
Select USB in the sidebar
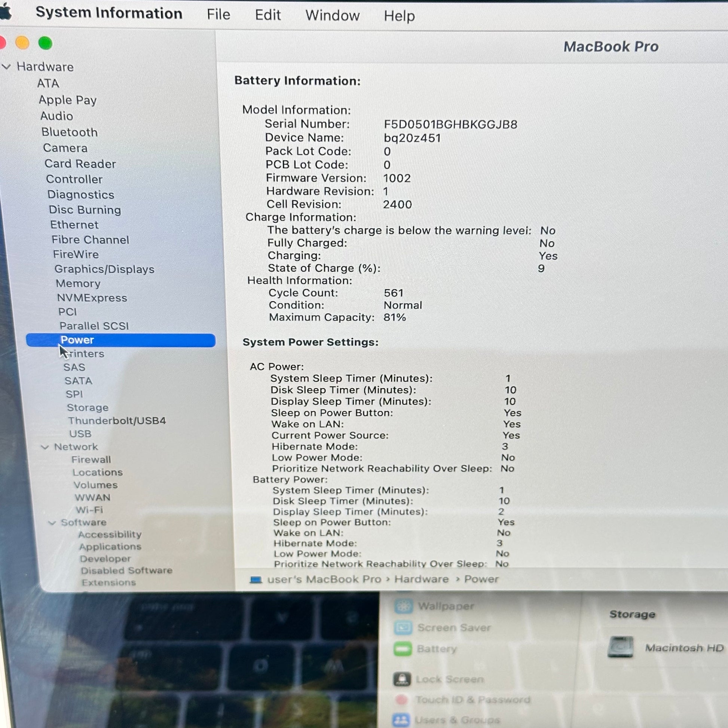click(80, 434)
